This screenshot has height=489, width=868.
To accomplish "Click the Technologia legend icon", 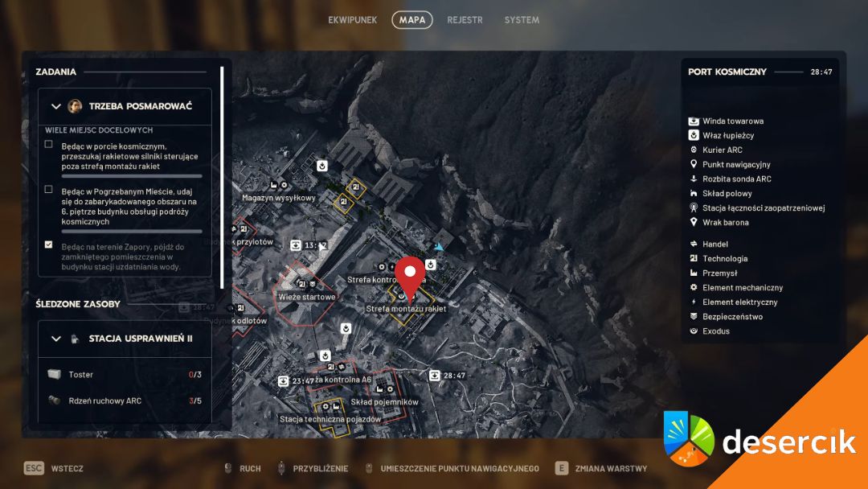I will pos(694,259).
